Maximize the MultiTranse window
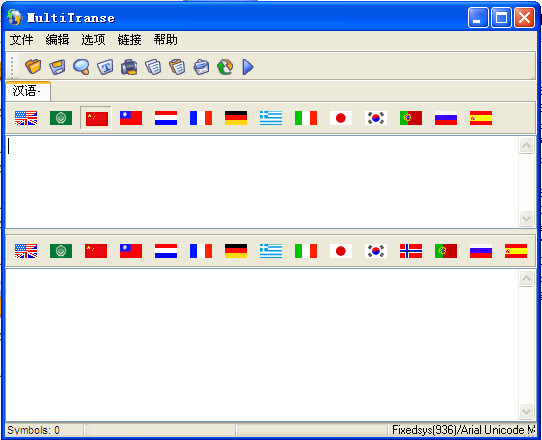This screenshot has width=542, height=440. coord(501,17)
